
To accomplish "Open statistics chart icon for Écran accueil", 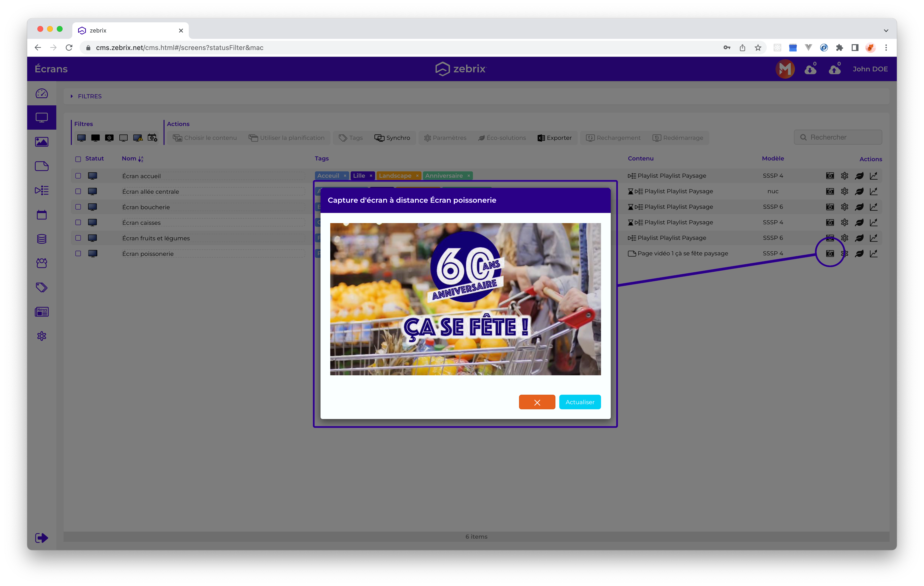I will point(874,176).
